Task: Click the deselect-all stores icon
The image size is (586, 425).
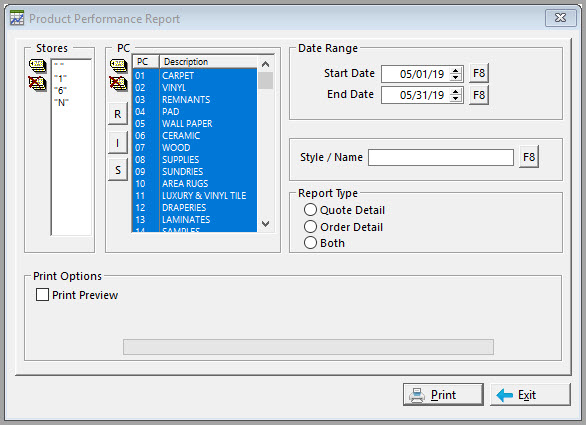Action: (x=37, y=83)
